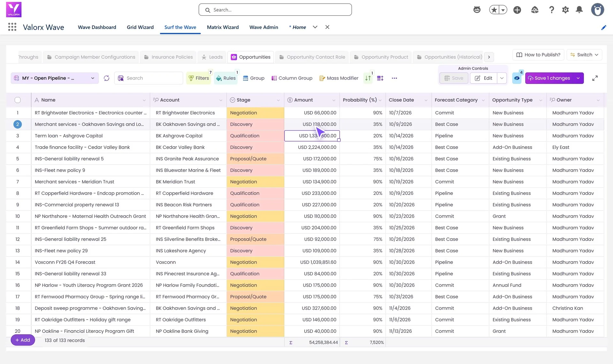Open the more options ellipsis menu
The image size is (613, 364).
coord(394,78)
